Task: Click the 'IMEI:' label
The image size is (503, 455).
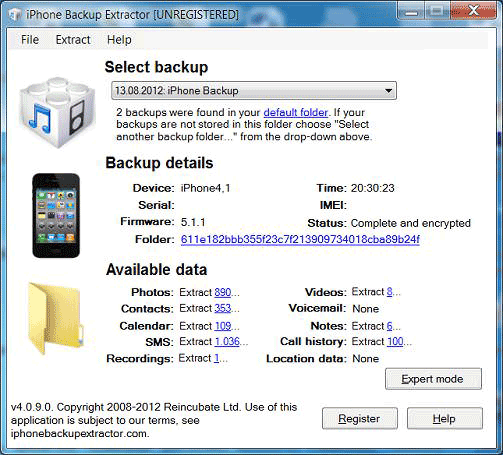Action: pyautogui.click(x=333, y=205)
